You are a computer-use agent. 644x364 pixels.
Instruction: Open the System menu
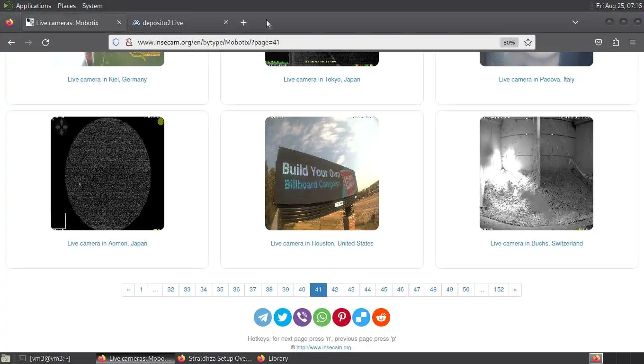(92, 6)
